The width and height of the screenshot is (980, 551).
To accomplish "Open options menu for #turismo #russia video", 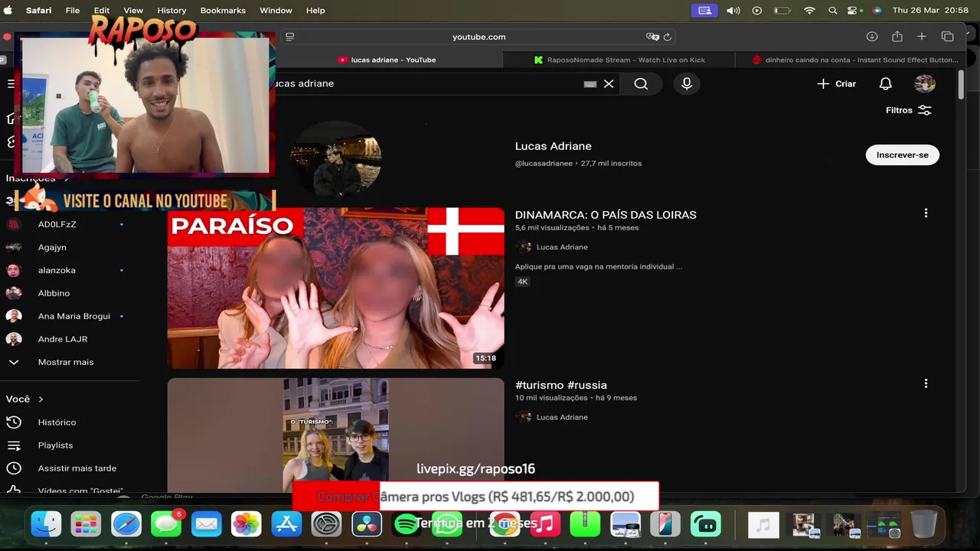I will 926,383.
